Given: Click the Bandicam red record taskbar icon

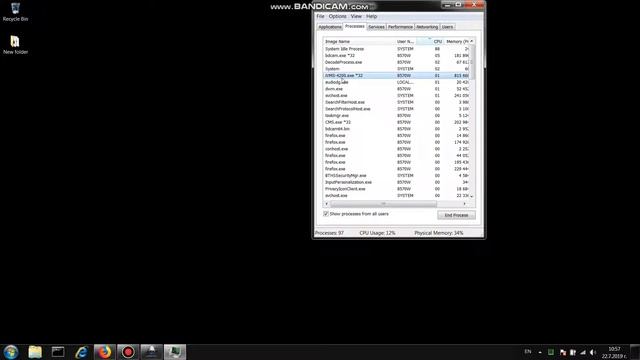Looking at the screenshot, I should pos(128,352).
